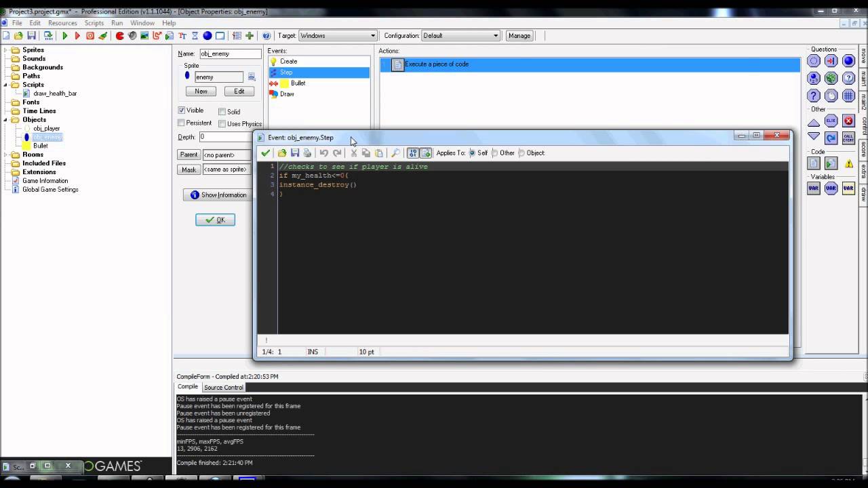Open the sprite selector menu for enemy

[x=252, y=77]
